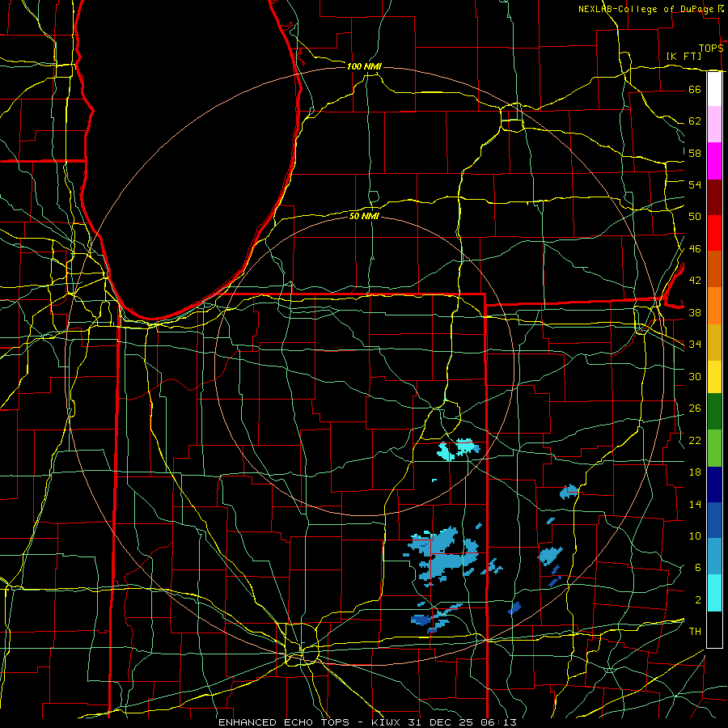Click the legend value '46'

click(695, 249)
